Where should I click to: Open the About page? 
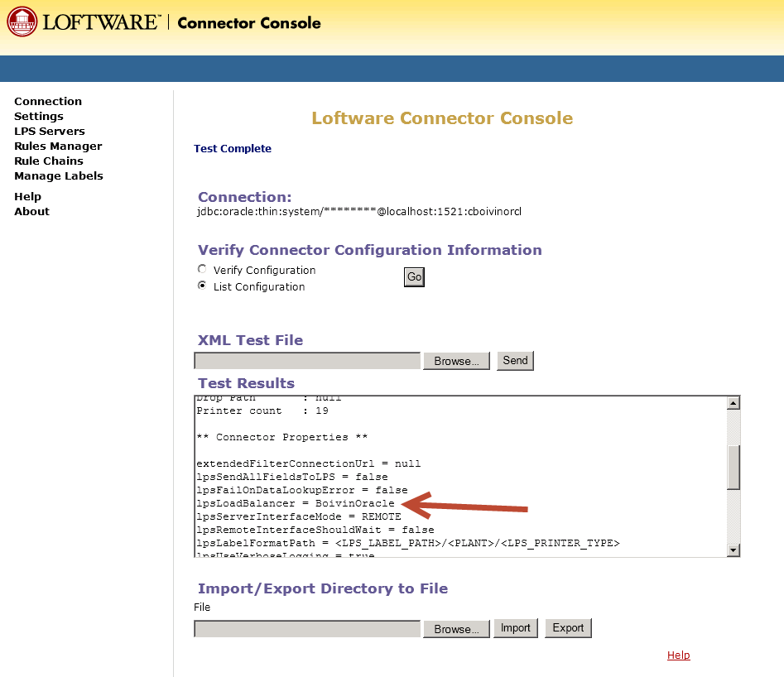31,211
